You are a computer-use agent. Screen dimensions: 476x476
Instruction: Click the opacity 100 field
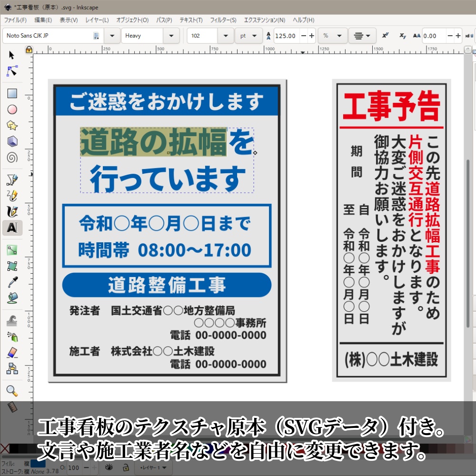(74, 467)
